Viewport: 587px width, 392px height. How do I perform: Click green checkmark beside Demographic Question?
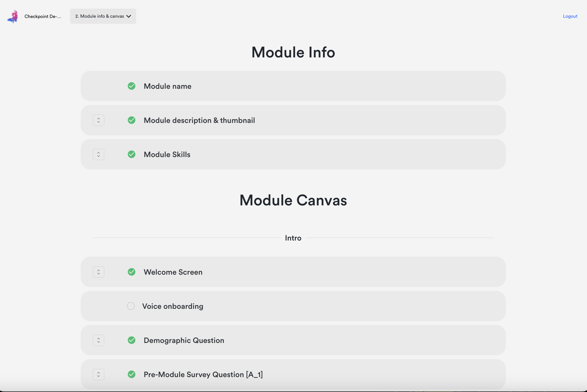pyautogui.click(x=131, y=340)
